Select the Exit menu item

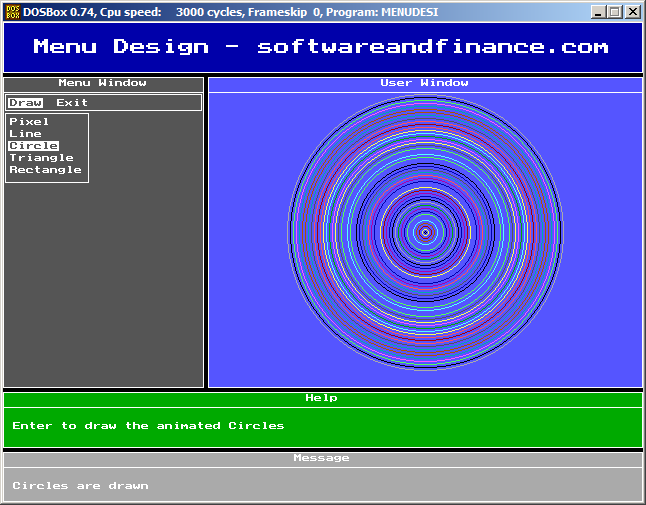click(x=72, y=102)
